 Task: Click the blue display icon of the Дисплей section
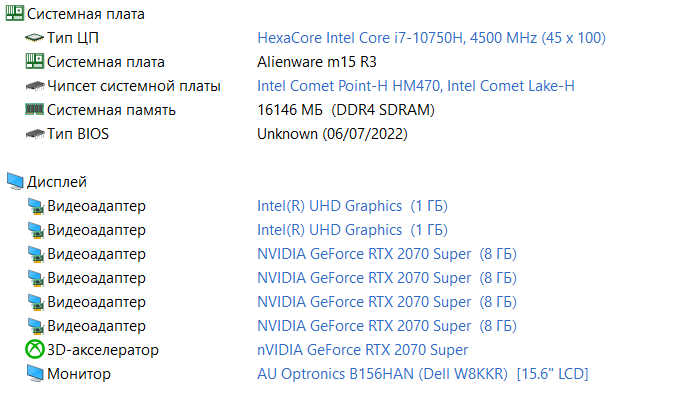point(15,181)
